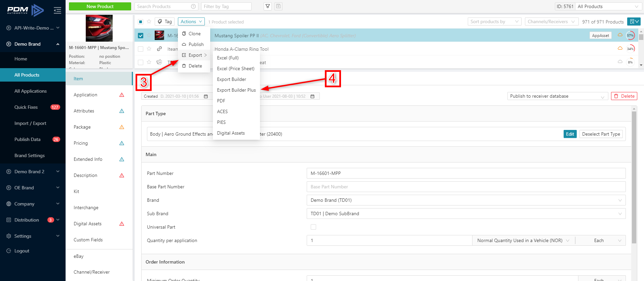Click the red Delete product button
This screenshot has width=644, height=281.
click(x=624, y=96)
